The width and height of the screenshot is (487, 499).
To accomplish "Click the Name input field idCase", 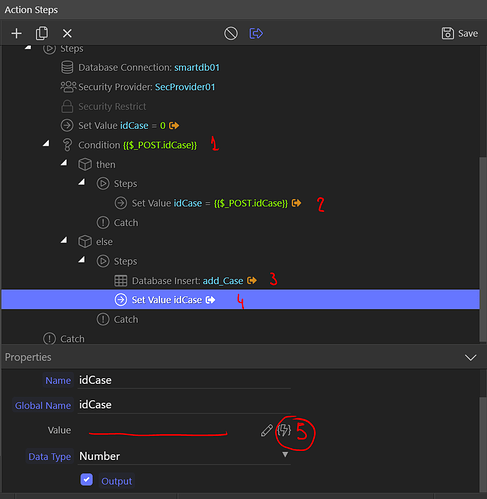I will pyautogui.click(x=184, y=380).
